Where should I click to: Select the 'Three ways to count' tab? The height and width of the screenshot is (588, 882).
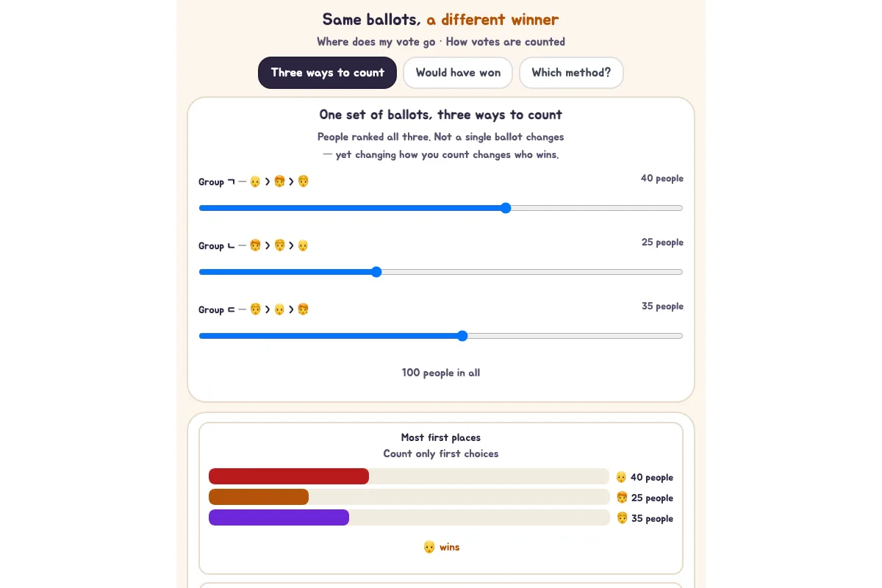coord(327,73)
